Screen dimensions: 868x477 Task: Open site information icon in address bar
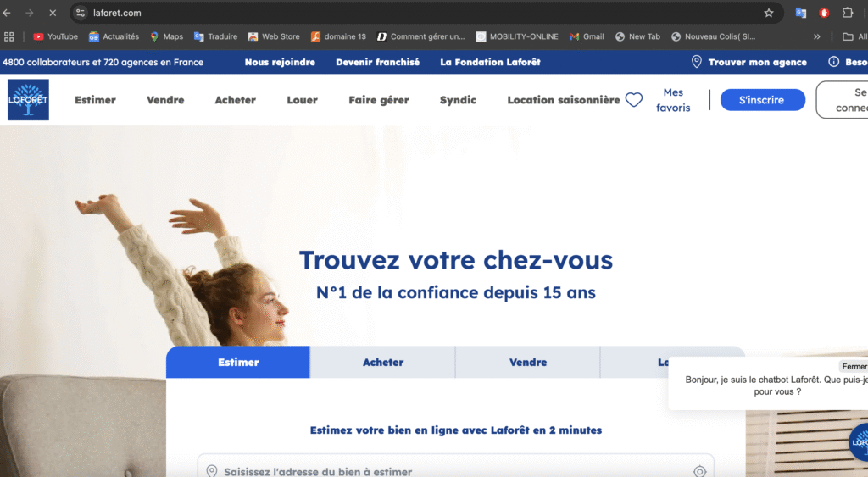coord(81,13)
